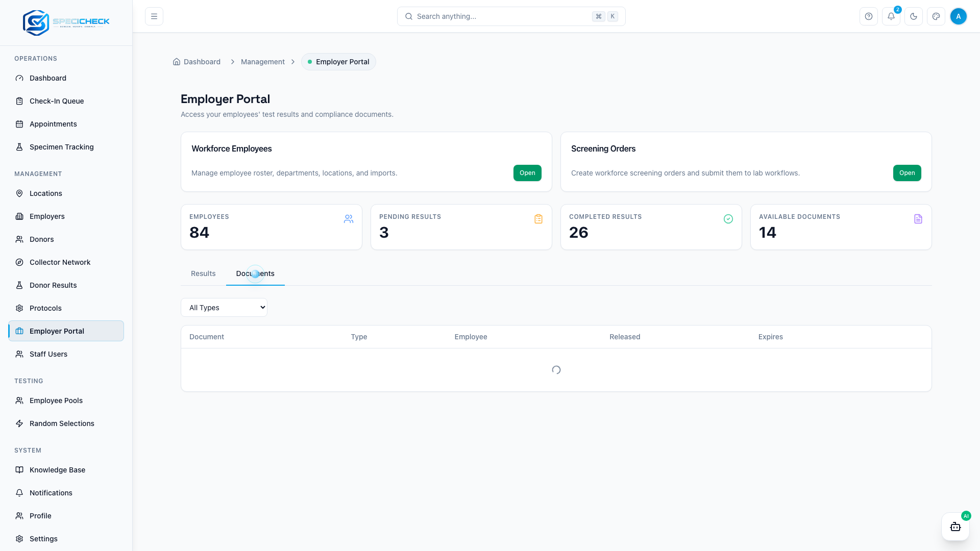The height and width of the screenshot is (551, 980).
Task: Click the Employees card users icon
Action: [x=349, y=219]
